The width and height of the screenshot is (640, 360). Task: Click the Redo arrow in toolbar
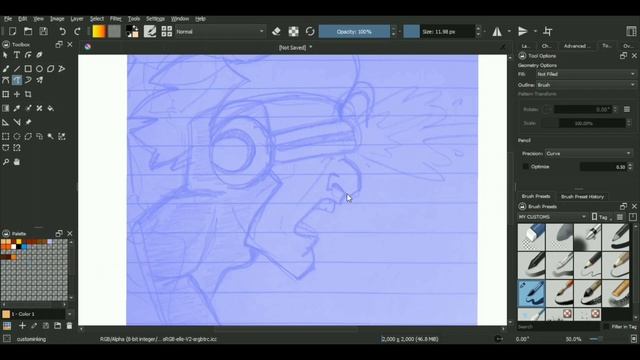pyautogui.click(x=77, y=31)
